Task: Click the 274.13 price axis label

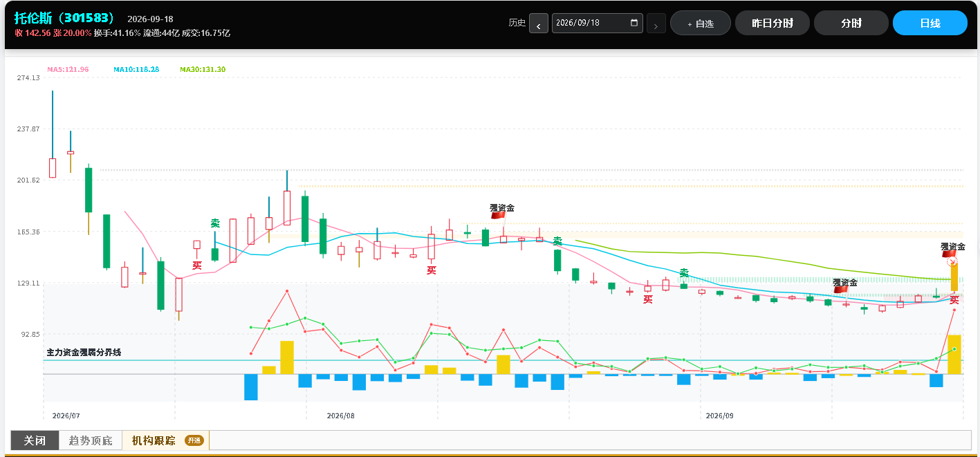Action: 28,77
